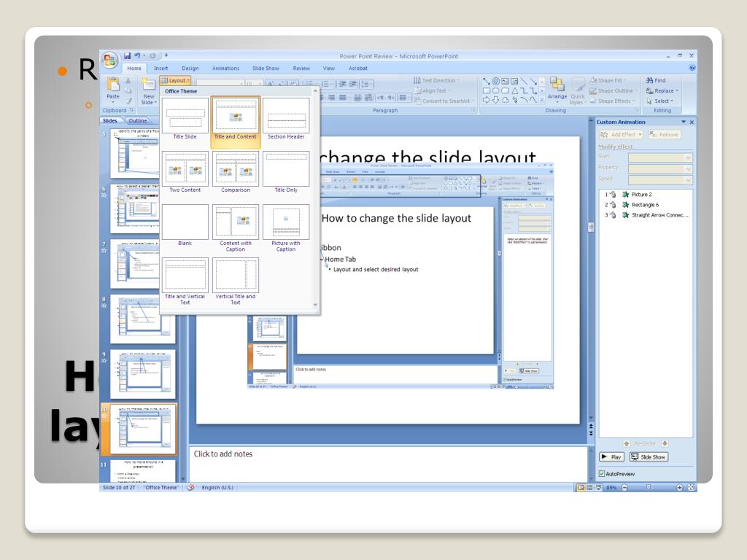Viewport: 747px width, 560px height.
Task: Switch to the Insert ribbon tab
Action: (x=160, y=68)
